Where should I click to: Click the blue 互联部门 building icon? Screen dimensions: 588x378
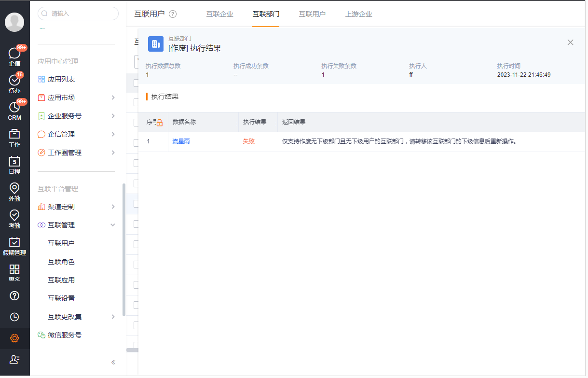[156, 44]
